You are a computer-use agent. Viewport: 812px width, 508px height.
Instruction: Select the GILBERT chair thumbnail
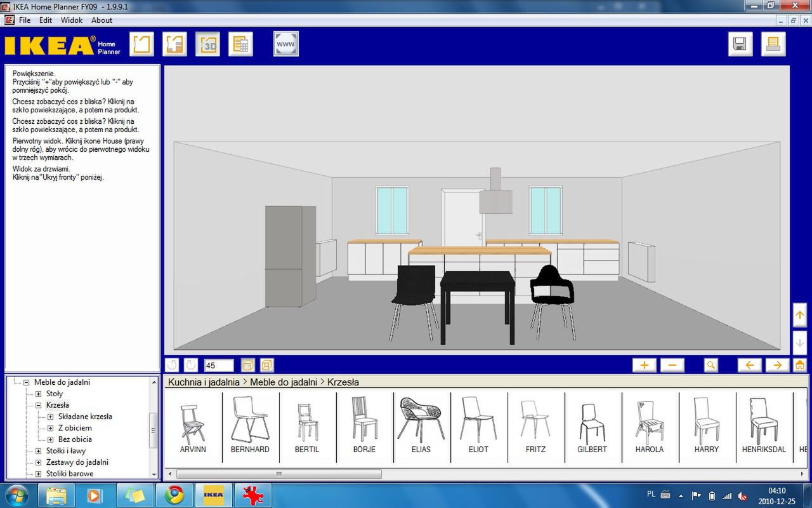pyautogui.click(x=593, y=428)
